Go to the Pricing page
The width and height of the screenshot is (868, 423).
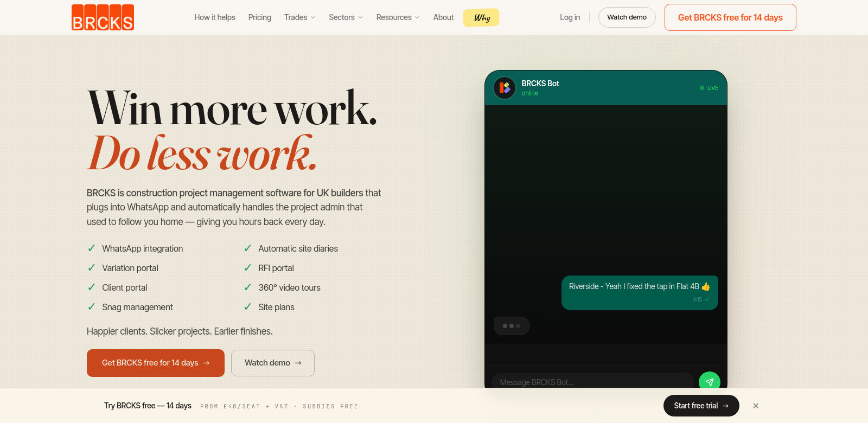tap(260, 17)
